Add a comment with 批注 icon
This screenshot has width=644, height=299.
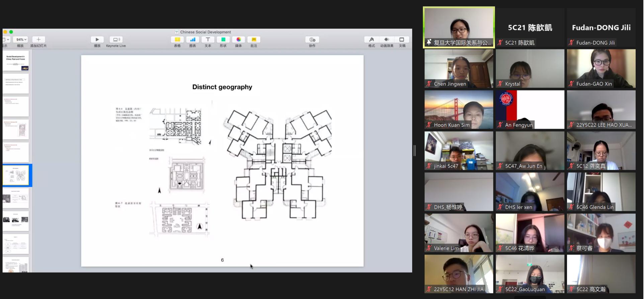[x=254, y=39]
